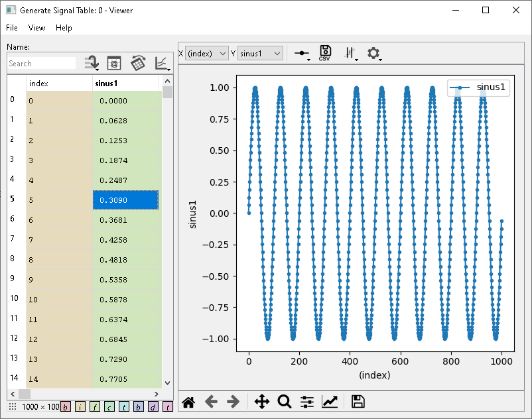Click the transpose table icon
This screenshot has height=419, width=532.
[x=138, y=63]
